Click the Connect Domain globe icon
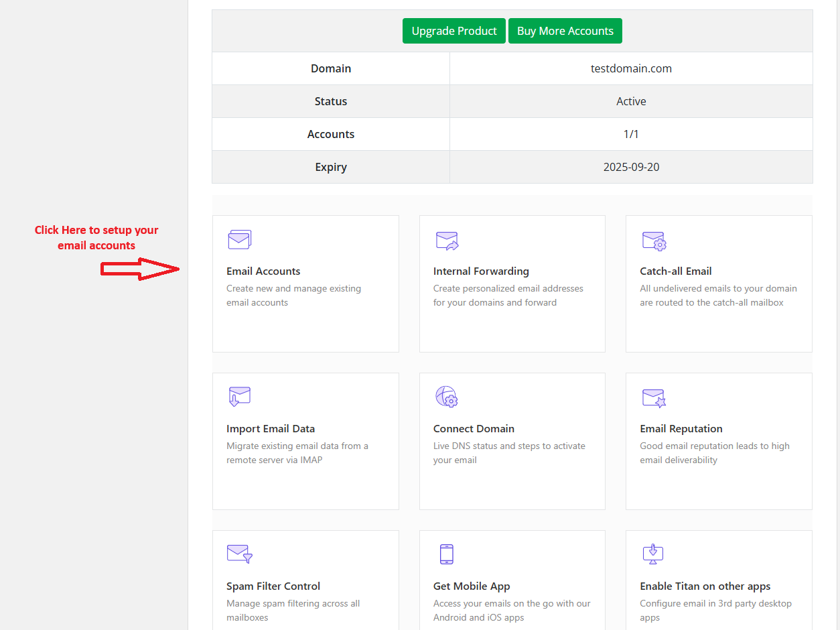Screen dimensions: 840x630 446,397
